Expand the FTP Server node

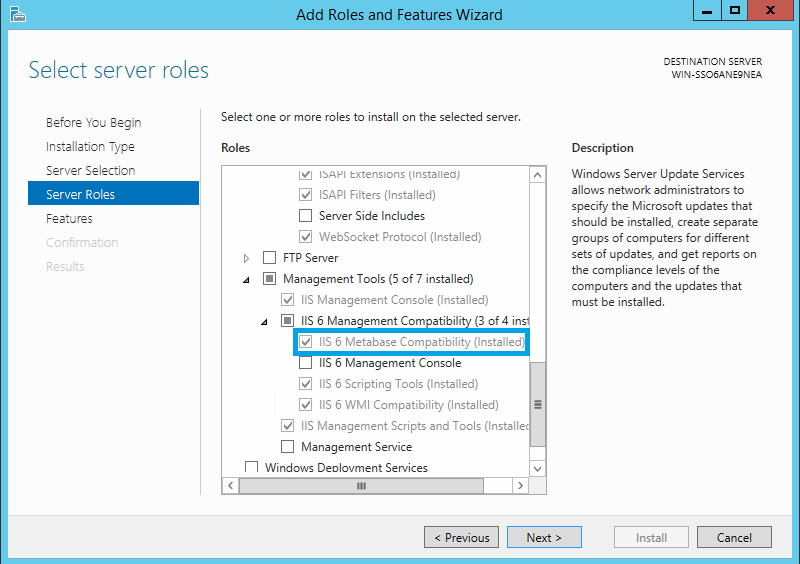point(246,258)
